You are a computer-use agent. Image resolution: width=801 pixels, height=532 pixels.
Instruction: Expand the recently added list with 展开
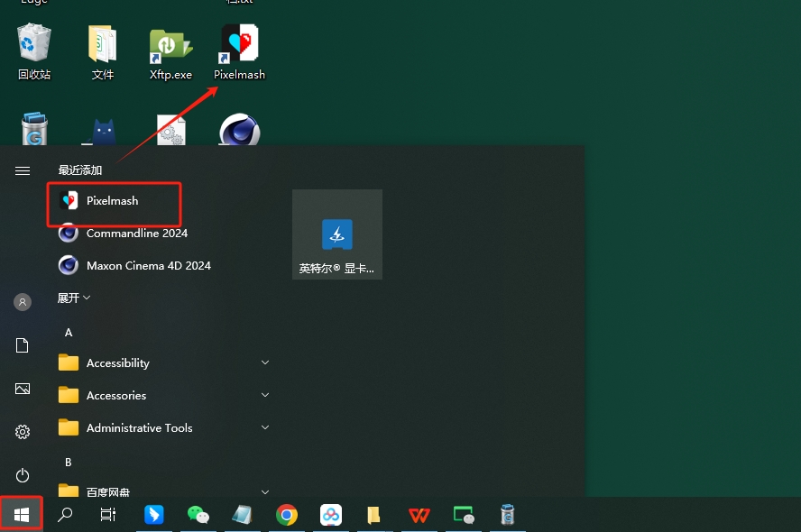[74, 298]
